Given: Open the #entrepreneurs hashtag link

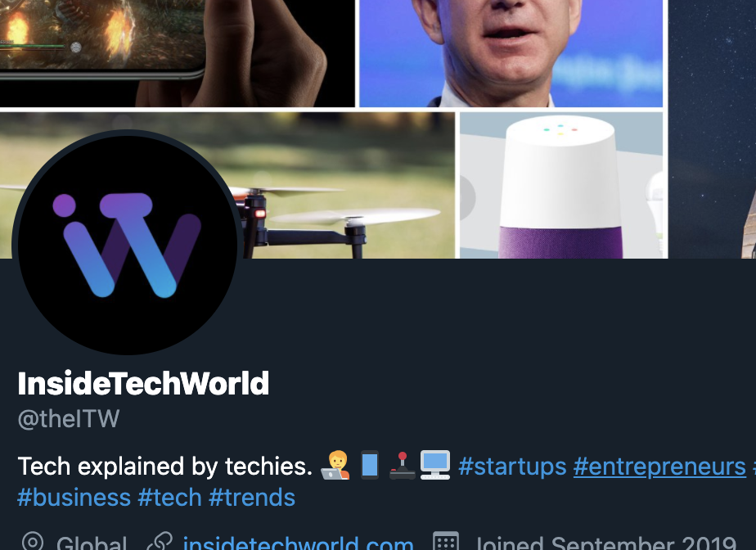Looking at the screenshot, I should pos(659,467).
